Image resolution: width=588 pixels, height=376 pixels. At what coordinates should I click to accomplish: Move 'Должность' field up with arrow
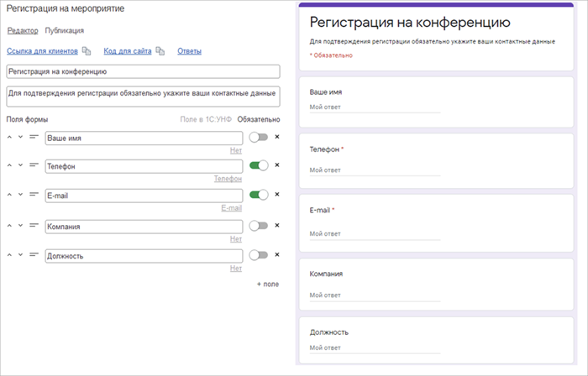(10, 254)
